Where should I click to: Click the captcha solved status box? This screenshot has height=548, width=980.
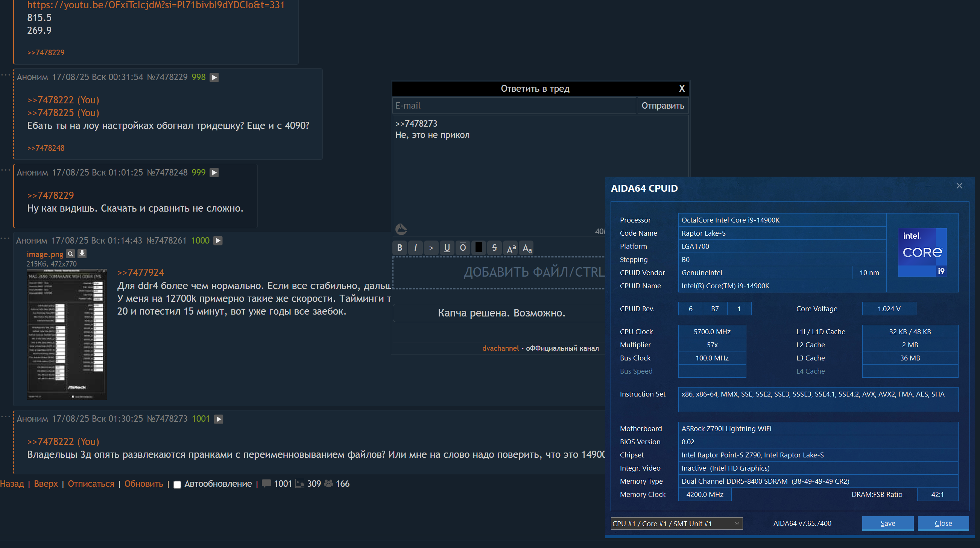tap(499, 313)
